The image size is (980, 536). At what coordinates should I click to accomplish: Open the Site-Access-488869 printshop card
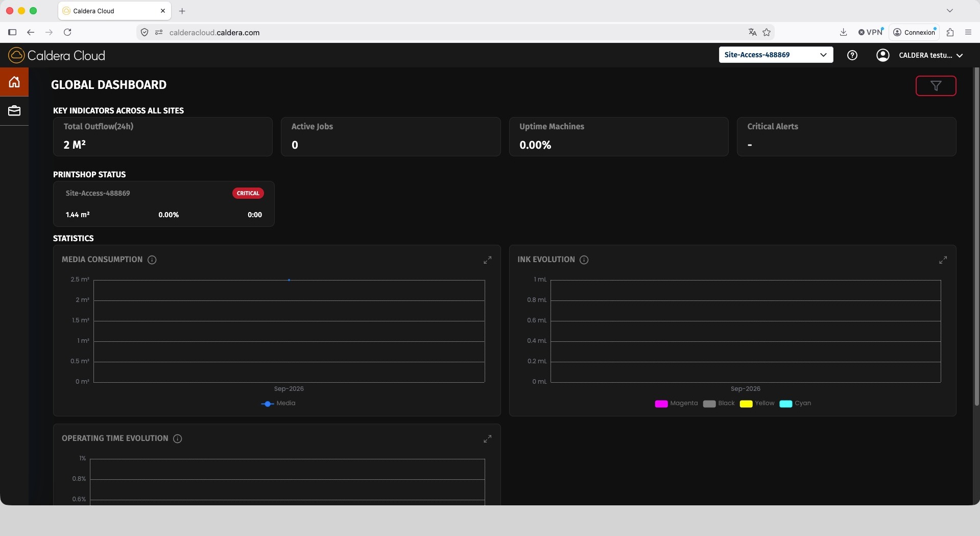click(164, 204)
